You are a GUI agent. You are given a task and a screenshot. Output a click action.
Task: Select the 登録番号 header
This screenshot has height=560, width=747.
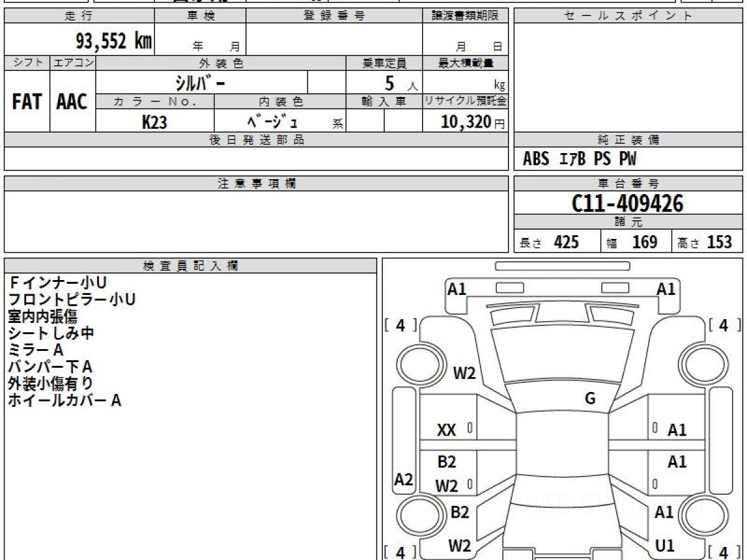pos(334,16)
